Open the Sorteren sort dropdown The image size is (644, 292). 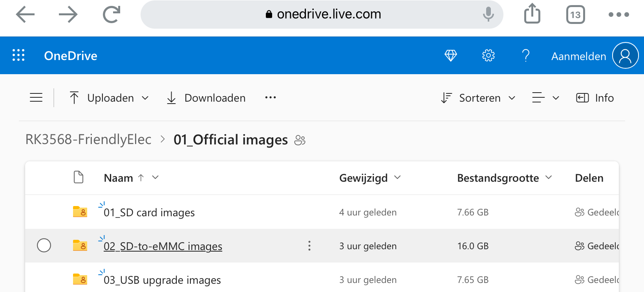[478, 98]
